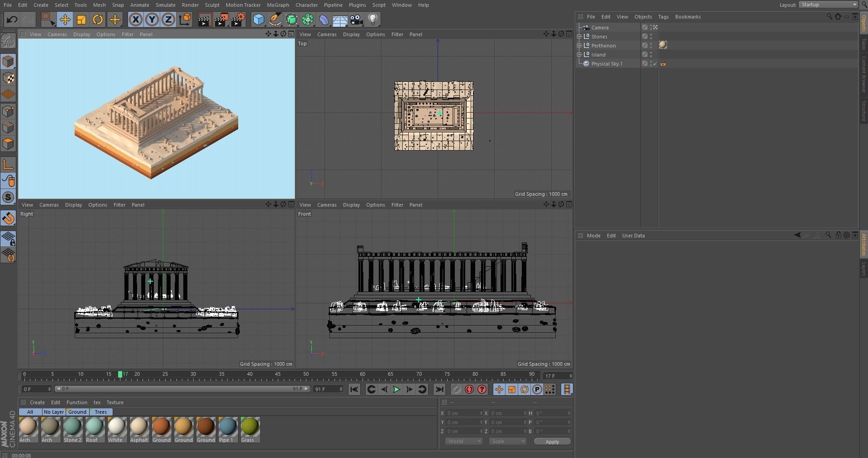The width and height of the screenshot is (868, 458).
Task: Toggle Y-axis lock
Action: point(152,19)
